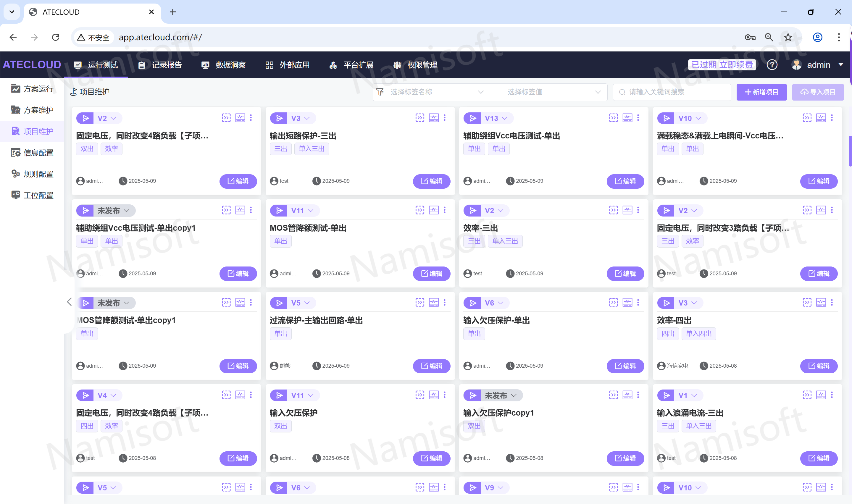Open the 未发布 version dropdown on 输入欠压保护copy1

501,395
